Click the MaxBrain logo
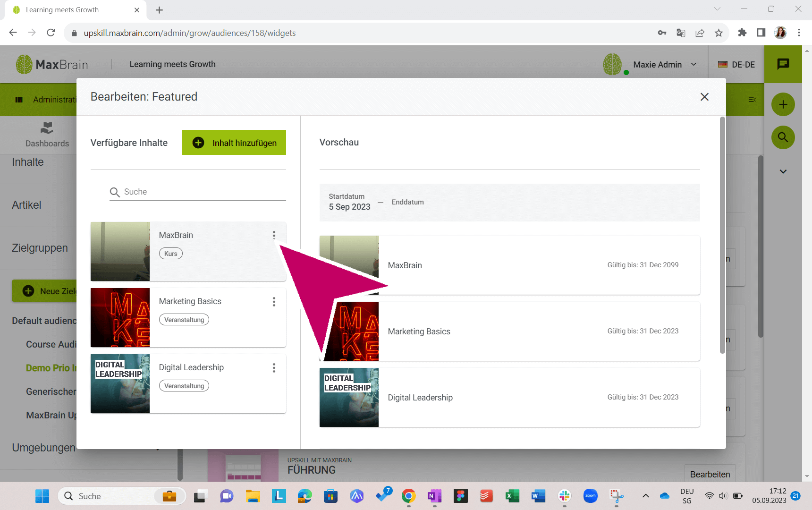Screen dimensions: 812x510 pyautogui.click(x=52, y=64)
